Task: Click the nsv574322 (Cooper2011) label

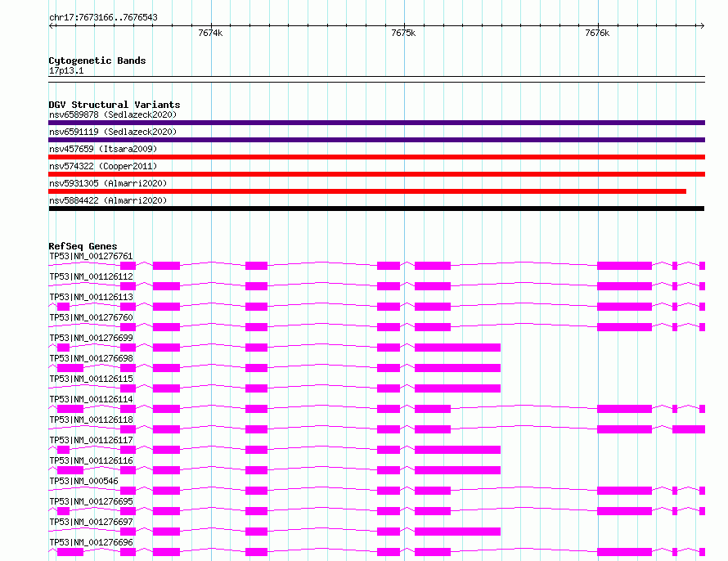Action: [103, 166]
